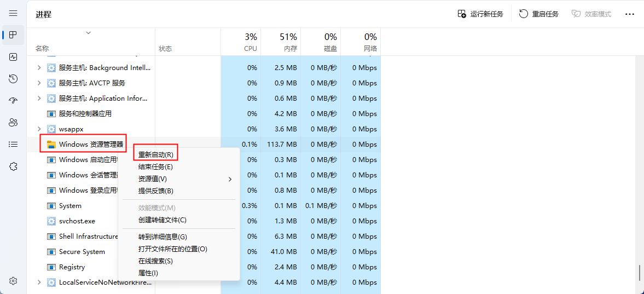Open the Startup apps sidebar icon
The width and height of the screenshot is (644, 294).
pos(13,100)
